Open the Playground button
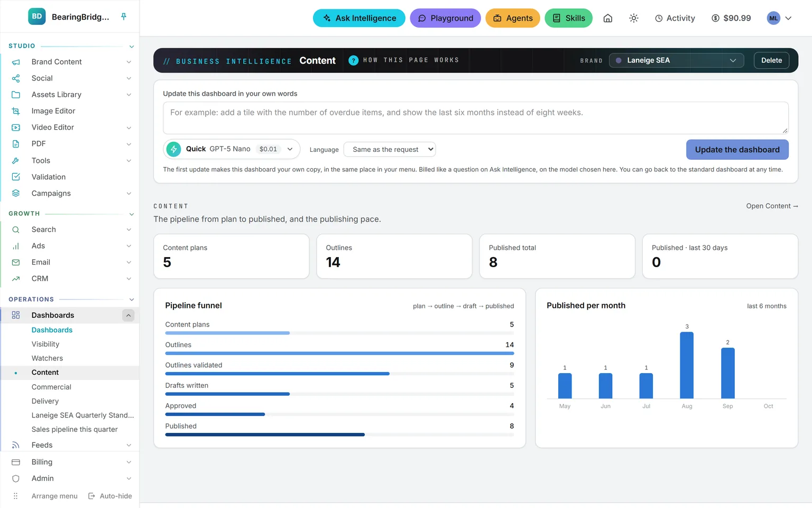This screenshot has height=508, width=812. coord(445,18)
